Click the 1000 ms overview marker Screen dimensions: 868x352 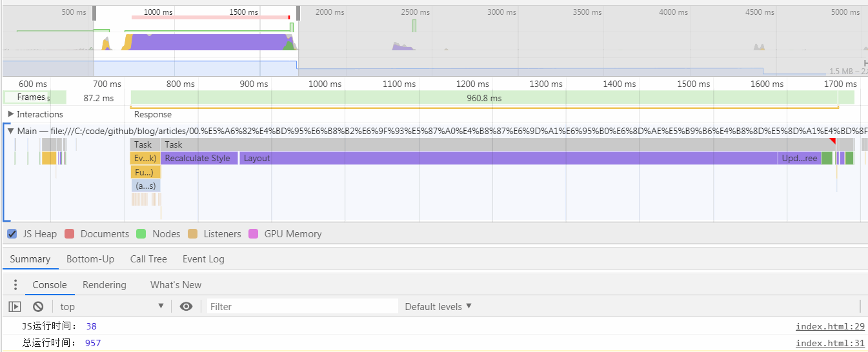(158, 12)
